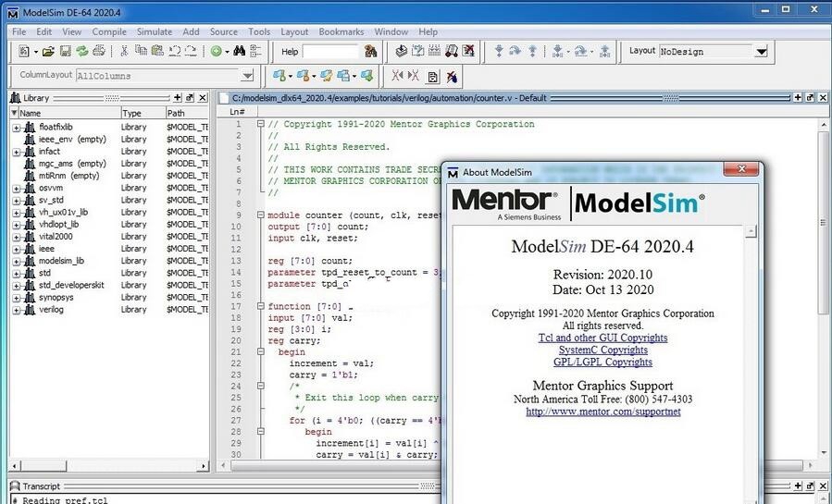Select the synopsys library row
This screenshot has width=832, height=504.
coord(56,297)
